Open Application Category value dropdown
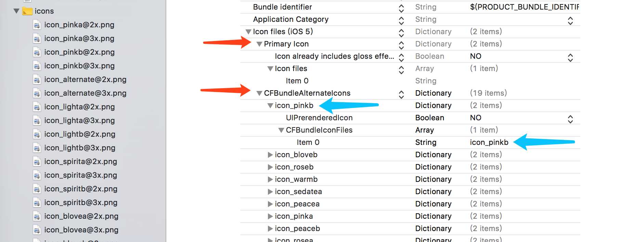 coord(570,21)
